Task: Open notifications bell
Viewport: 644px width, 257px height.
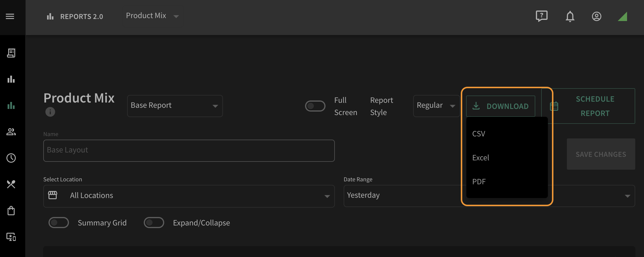Action: tap(570, 16)
